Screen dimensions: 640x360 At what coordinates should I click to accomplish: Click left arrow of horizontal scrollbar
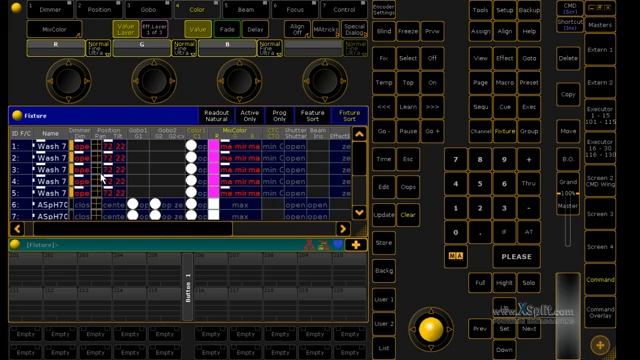pos(17,229)
